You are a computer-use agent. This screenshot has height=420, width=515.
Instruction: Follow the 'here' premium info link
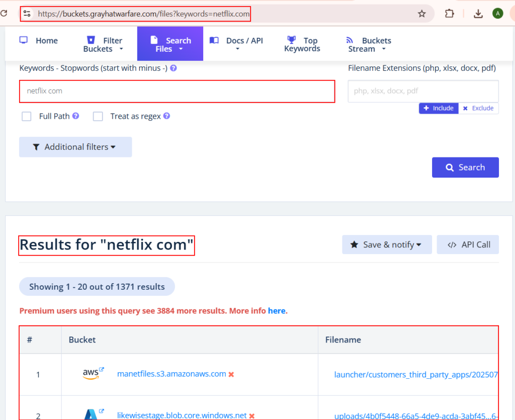click(277, 311)
